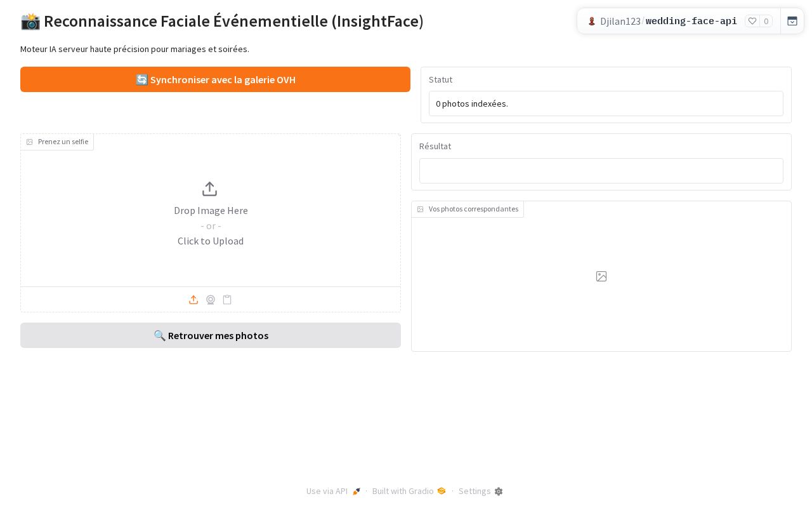This screenshot has height=508, width=812.
Task: Like the wedding-face-api space
Action: pos(752,21)
